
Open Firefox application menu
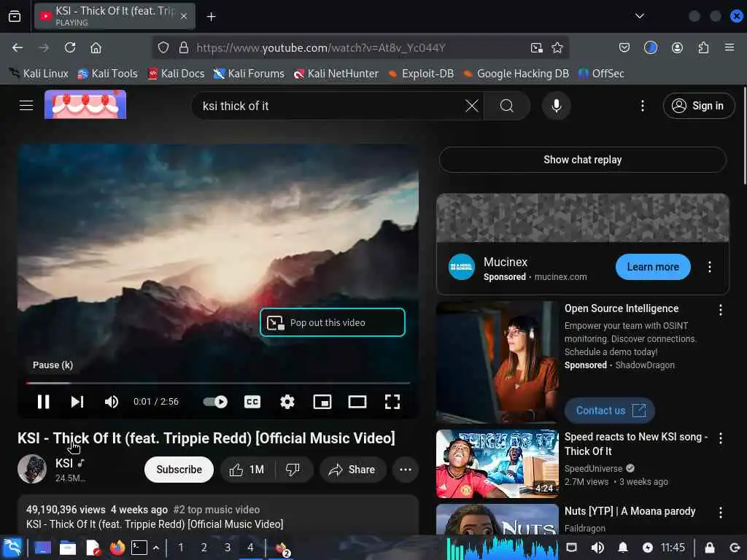729,47
